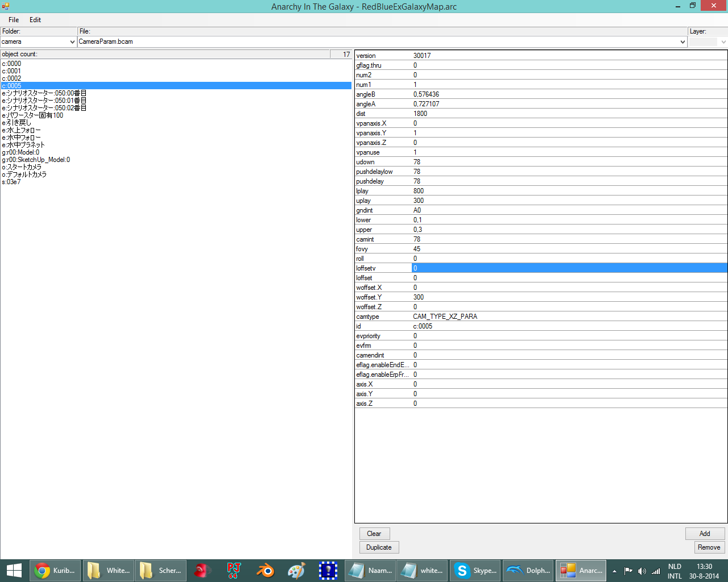728x582 pixels.
Task: Select the g:r00:SketchUp_Model:0 entry
Action: (36, 160)
